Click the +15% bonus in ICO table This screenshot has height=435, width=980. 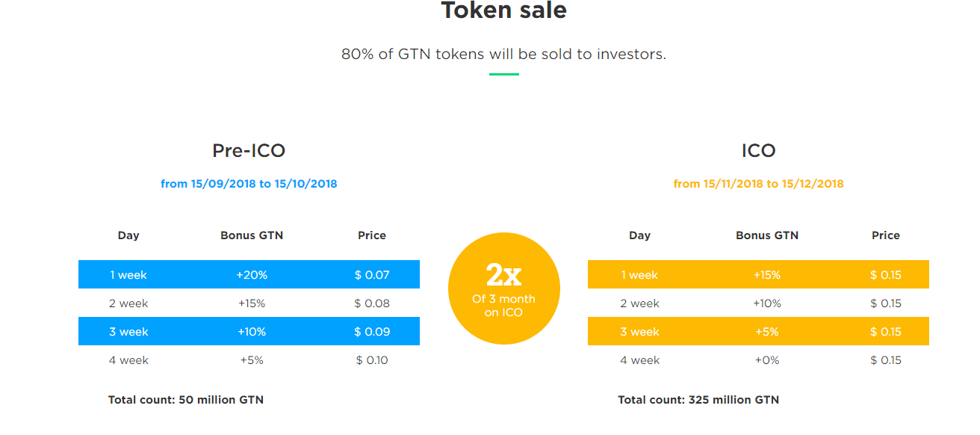(767, 275)
